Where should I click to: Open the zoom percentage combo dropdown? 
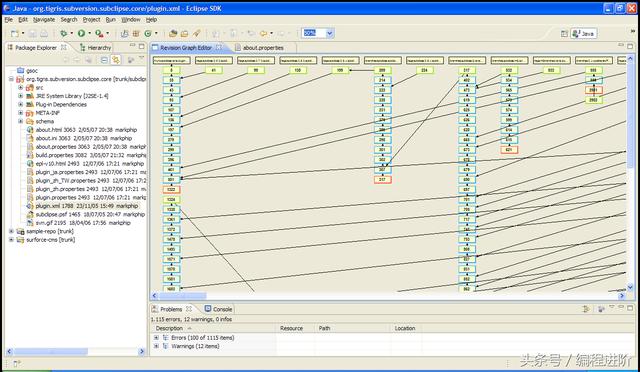coord(330,33)
